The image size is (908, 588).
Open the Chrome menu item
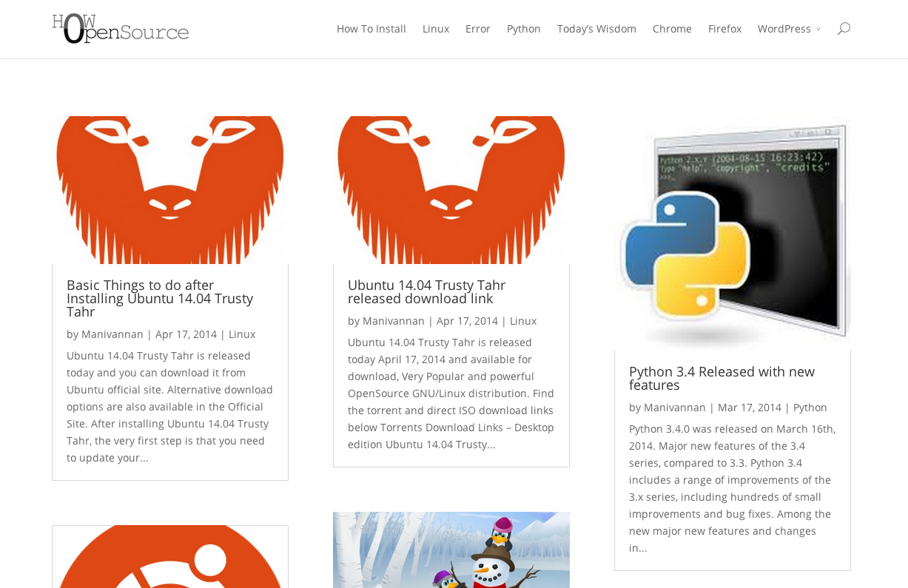tap(672, 29)
